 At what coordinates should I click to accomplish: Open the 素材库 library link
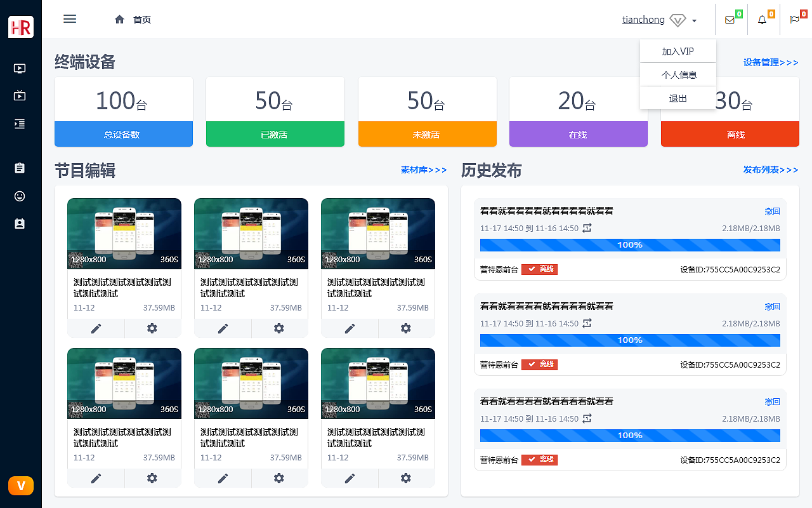pos(424,170)
